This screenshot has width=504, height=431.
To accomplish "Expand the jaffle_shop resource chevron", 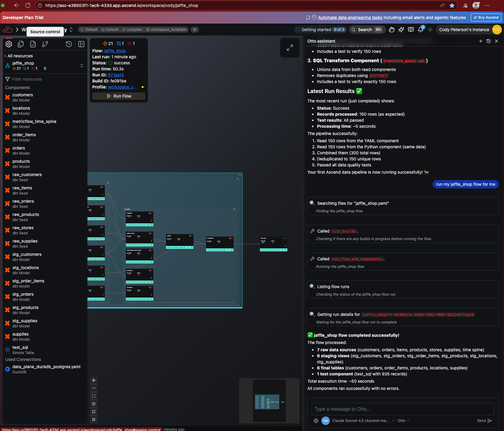I will [81, 65].
